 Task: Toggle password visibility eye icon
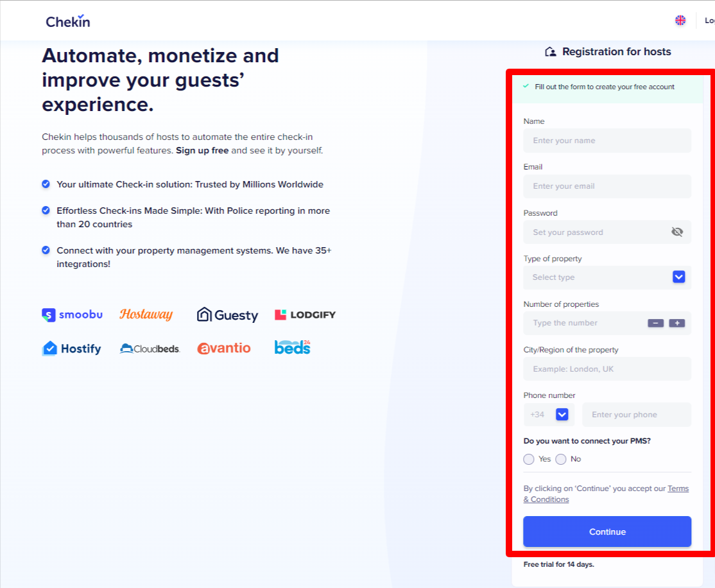coord(677,232)
